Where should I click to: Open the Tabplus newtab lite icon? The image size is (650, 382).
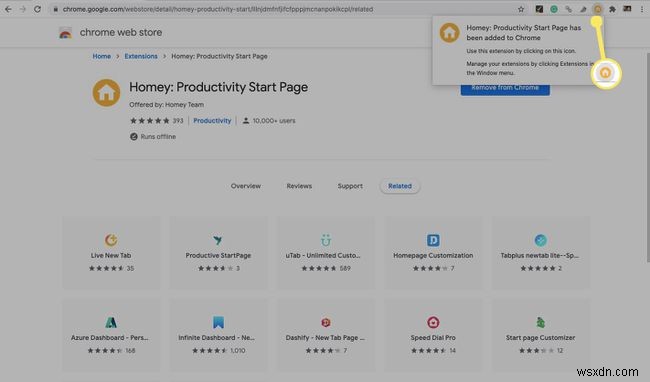[541, 240]
